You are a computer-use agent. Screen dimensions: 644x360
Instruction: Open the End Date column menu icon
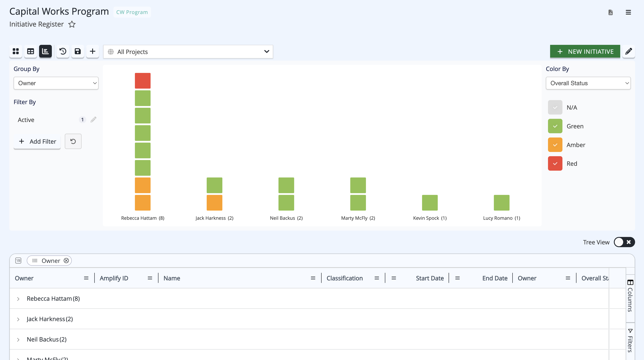coord(458,278)
